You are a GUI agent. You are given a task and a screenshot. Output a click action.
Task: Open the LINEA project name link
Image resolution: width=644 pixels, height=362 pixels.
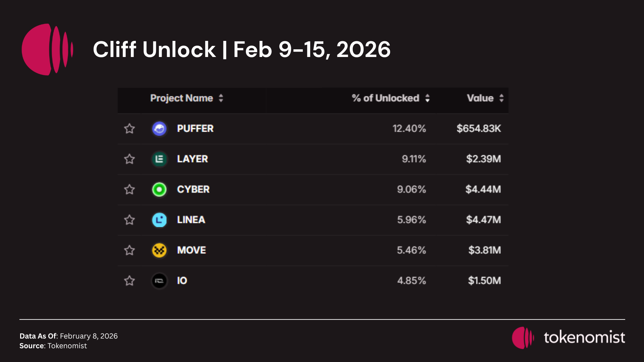pos(191,220)
